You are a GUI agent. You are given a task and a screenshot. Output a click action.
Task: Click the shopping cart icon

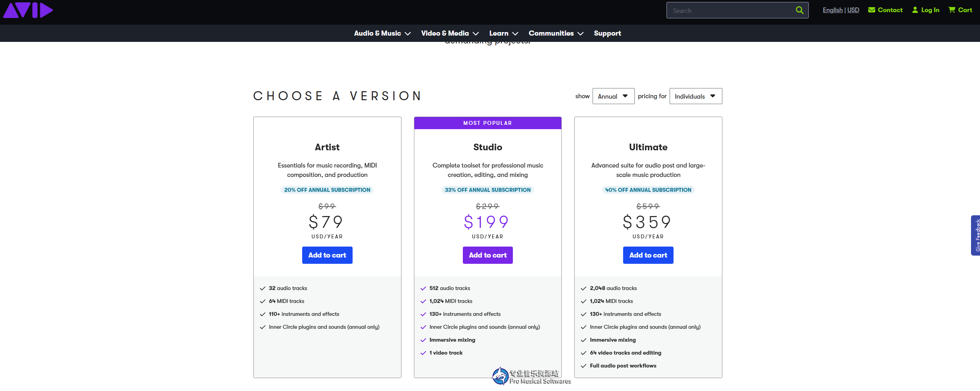(x=951, y=10)
